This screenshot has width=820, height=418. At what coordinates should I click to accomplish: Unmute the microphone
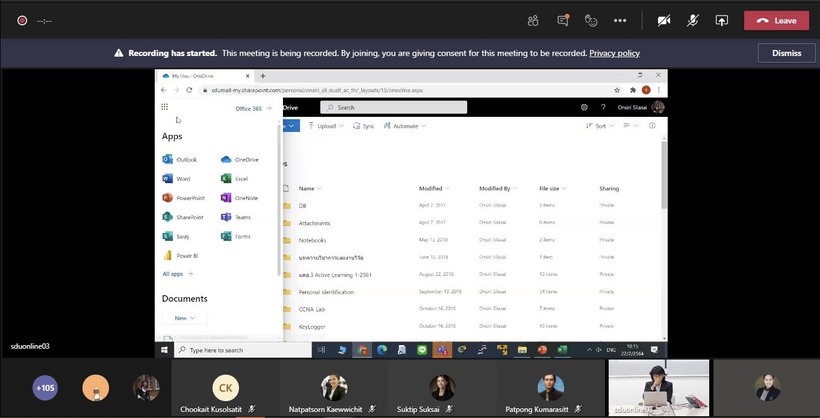(693, 20)
